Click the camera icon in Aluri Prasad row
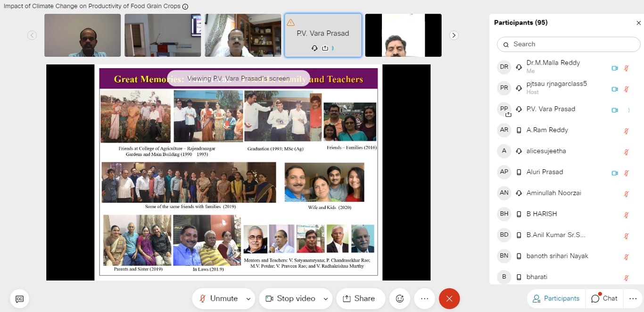 [x=615, y=173]
